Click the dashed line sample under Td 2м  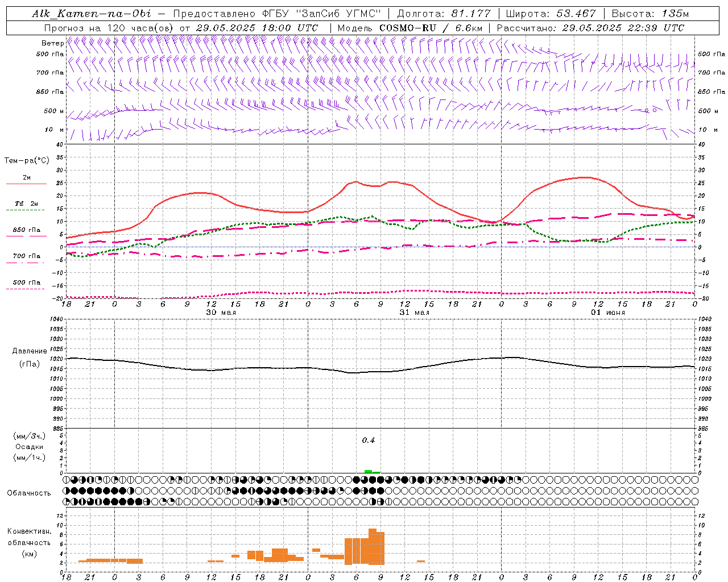click(26, 210)
